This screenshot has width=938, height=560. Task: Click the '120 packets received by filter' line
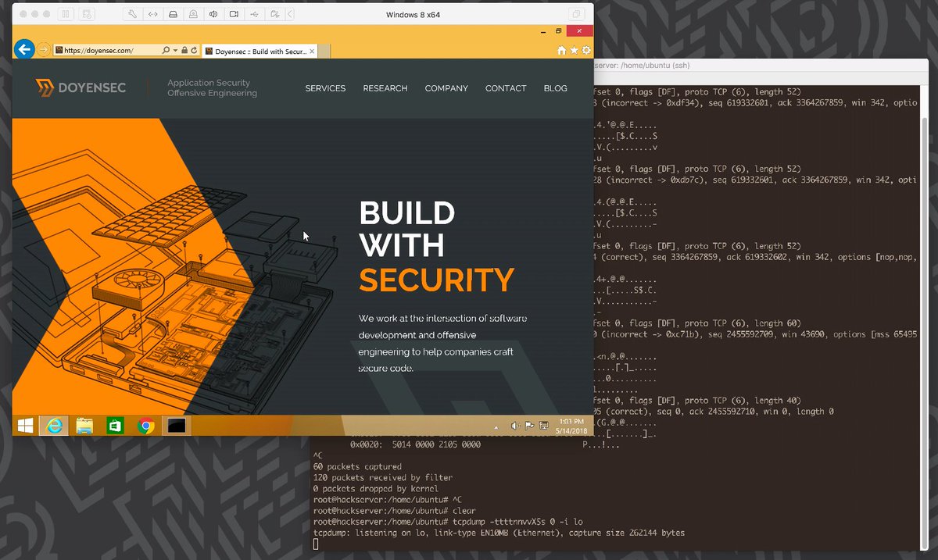click(x=382, y=477)
